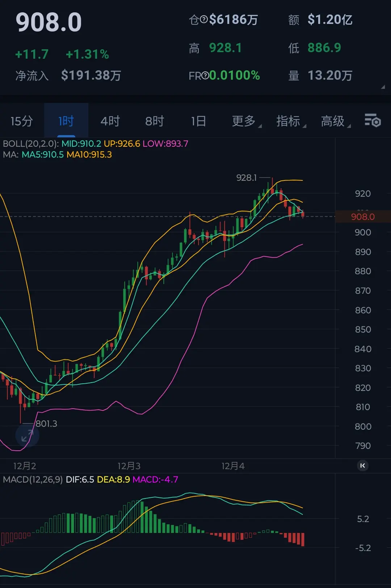Tap the 12月2 date label
Image resolution: width=391 pixels, height=588 pixels.
click(25, 466)
